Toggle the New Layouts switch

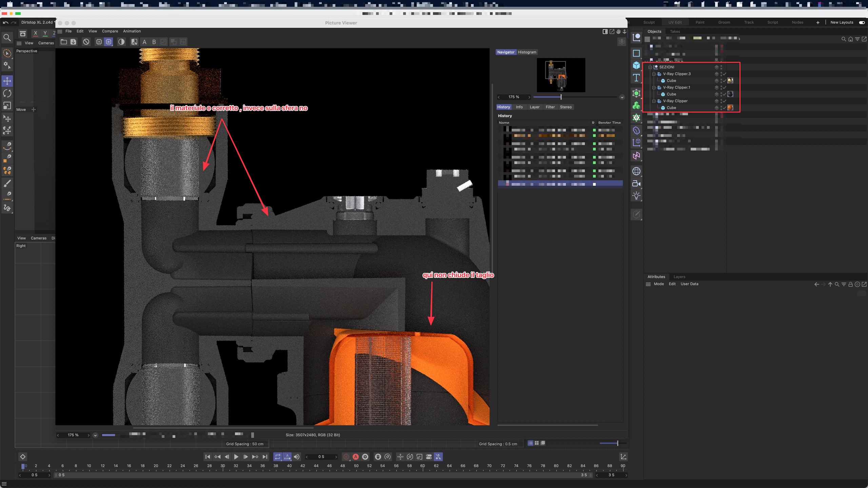(x=862, y=22)
